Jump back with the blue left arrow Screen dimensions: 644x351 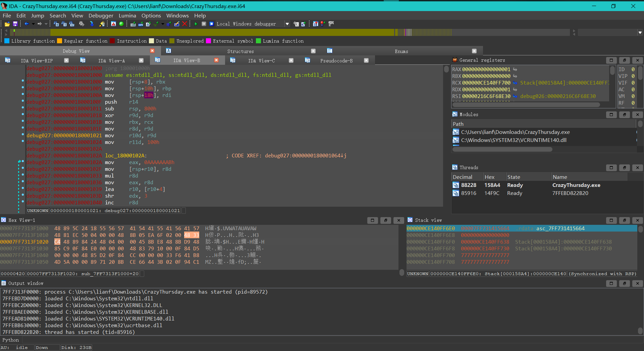[x=27, y=24]
